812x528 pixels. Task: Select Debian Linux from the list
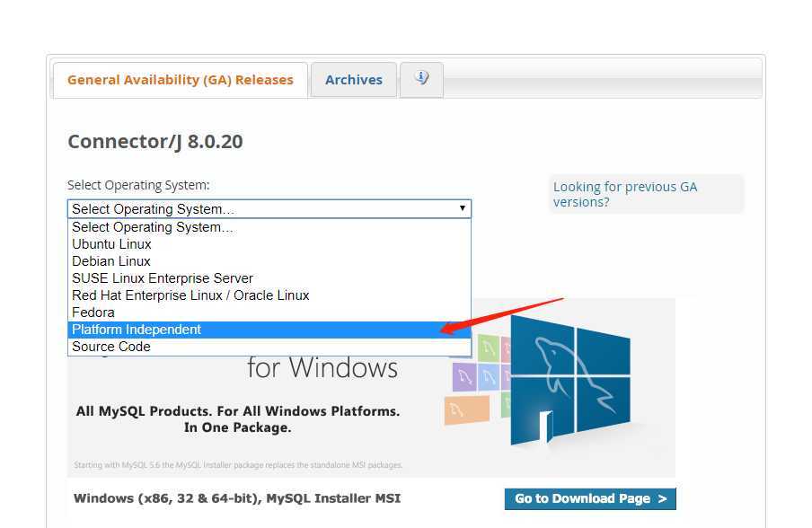269,261
